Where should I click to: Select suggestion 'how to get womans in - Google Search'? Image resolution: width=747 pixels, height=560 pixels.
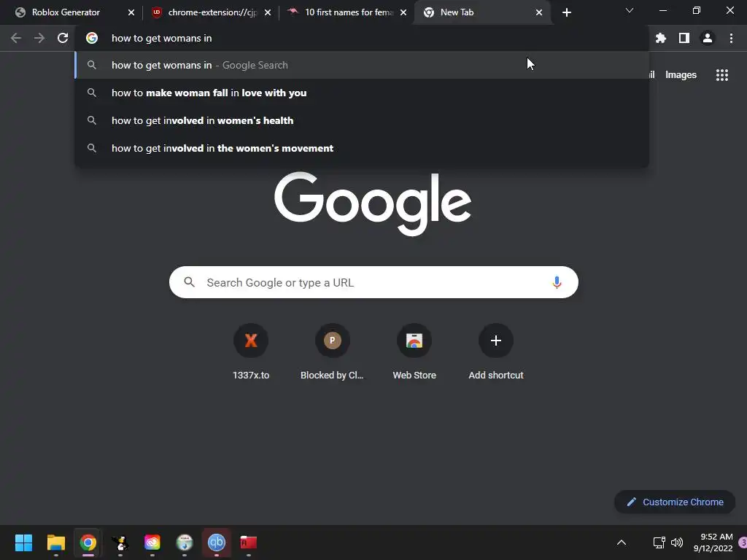362,65
